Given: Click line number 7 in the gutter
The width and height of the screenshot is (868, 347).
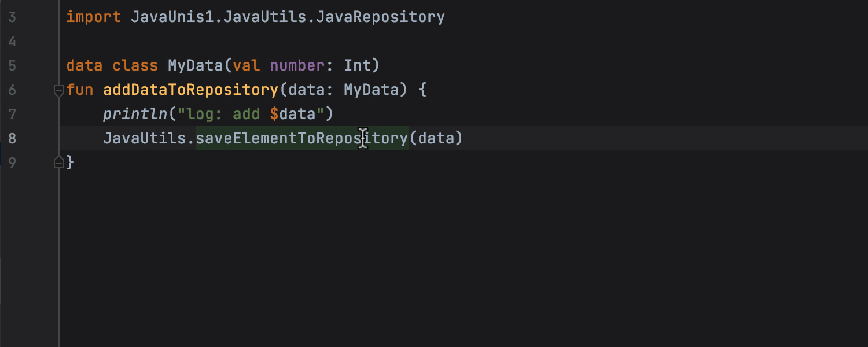Looking at the screenshot, I should coord(13,114).
